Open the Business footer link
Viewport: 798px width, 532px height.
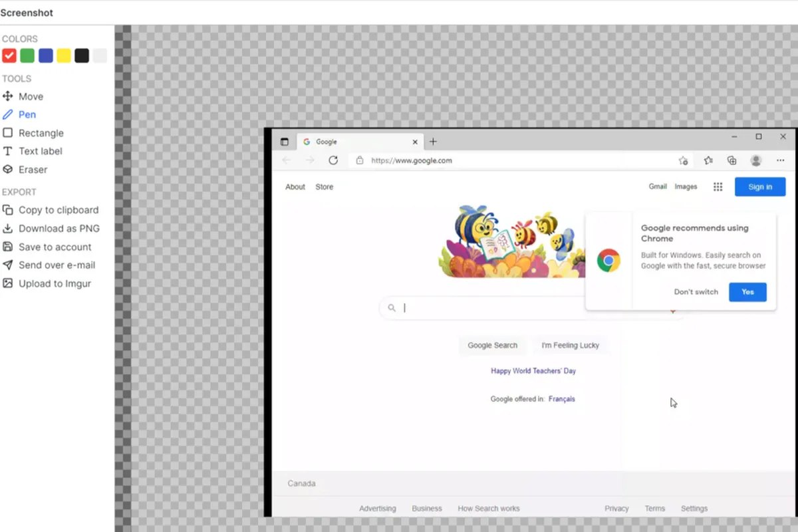427,508
